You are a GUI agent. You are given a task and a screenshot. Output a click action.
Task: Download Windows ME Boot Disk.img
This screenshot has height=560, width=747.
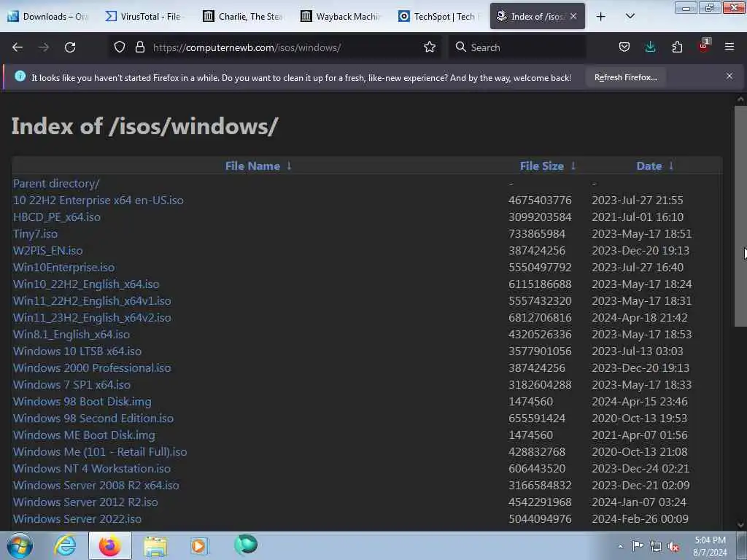pos(84,435)
